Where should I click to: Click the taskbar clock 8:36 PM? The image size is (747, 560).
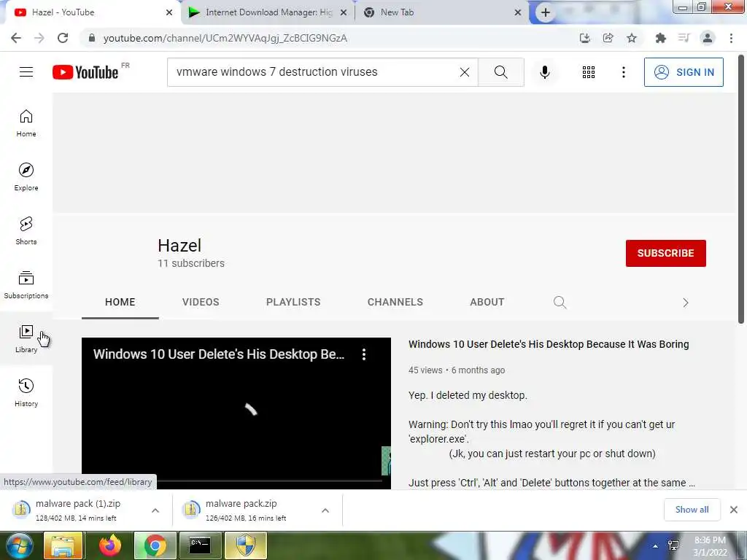(710, 540)
